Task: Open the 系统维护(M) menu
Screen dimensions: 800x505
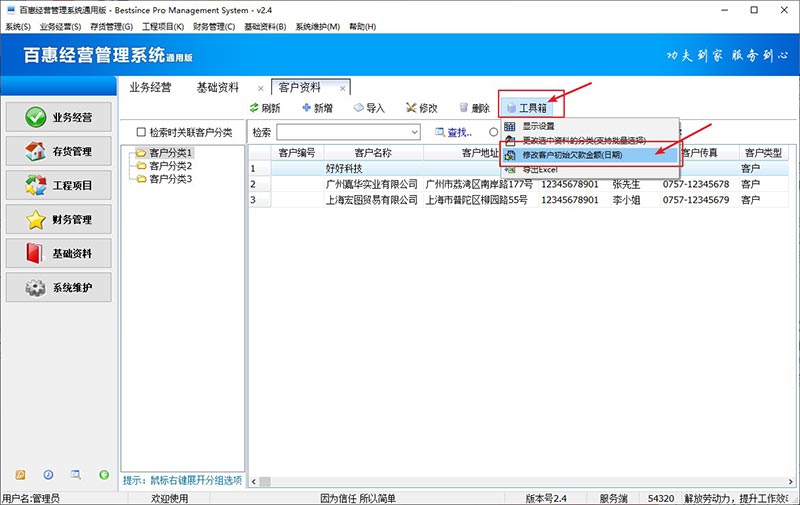Action: (317, 27)
